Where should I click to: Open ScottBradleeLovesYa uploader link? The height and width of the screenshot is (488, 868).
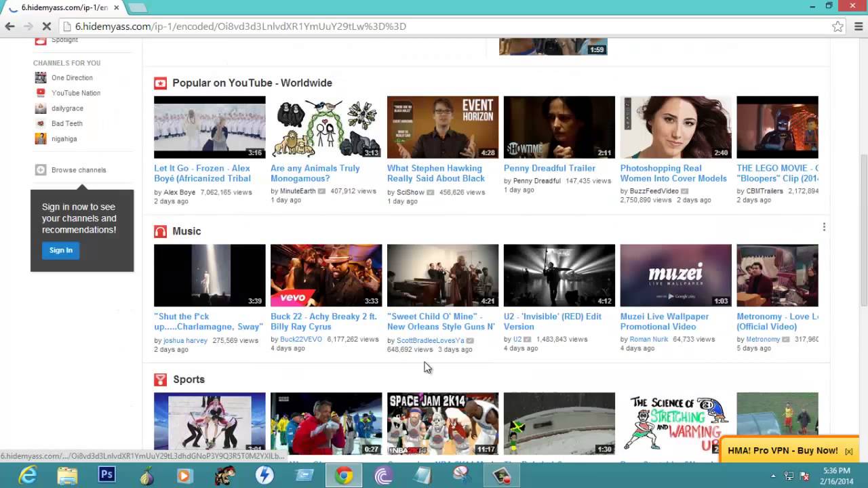(431, 341)
